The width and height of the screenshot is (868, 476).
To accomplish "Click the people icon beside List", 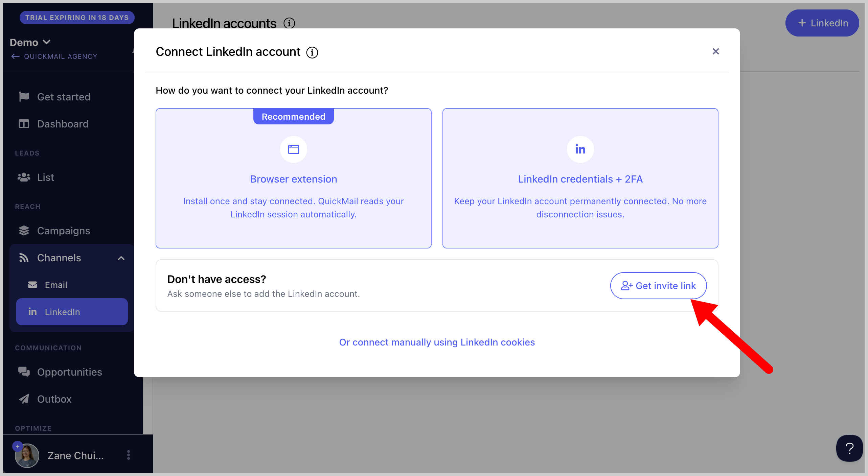I will [24, 177].
